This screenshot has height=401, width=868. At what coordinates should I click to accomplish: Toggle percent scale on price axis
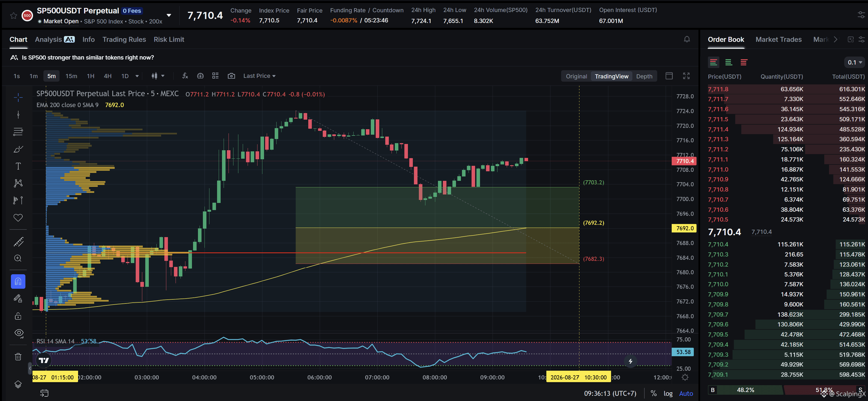(x=654, y=393)
